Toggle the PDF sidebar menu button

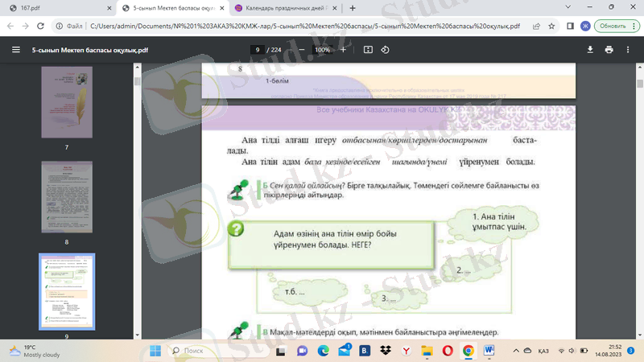pyautogui.click(x=15, y=49)
